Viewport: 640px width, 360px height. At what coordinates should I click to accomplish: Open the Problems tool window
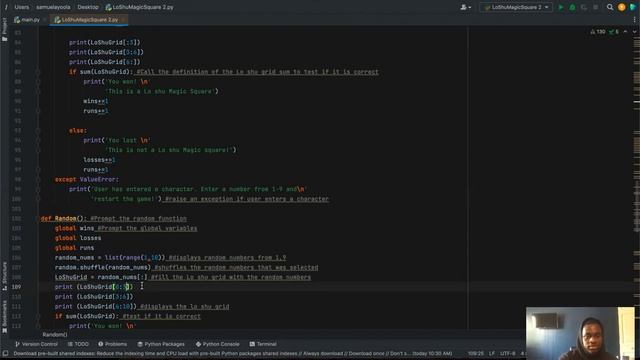[x=112, y=344]
